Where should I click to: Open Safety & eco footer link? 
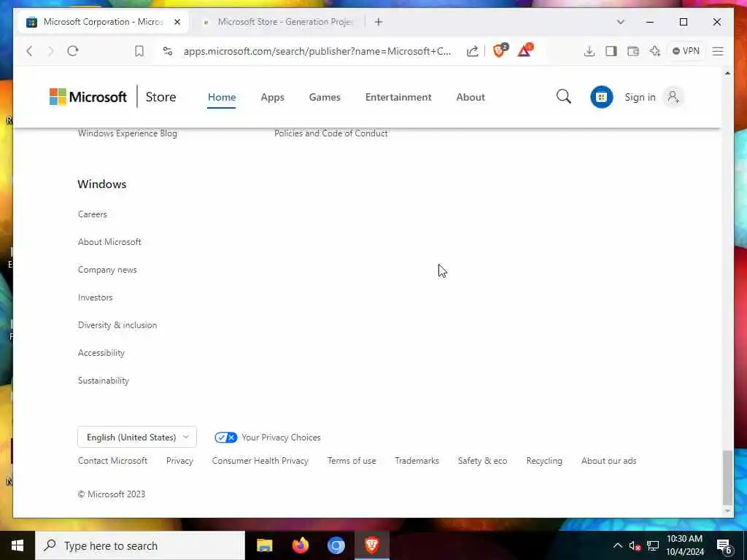point(482,461)
